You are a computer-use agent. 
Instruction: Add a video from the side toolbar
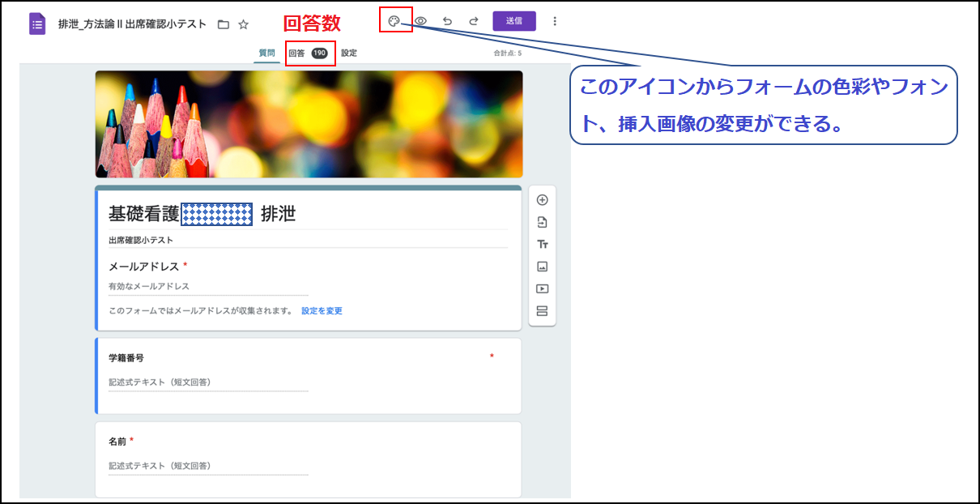(543, 288)
